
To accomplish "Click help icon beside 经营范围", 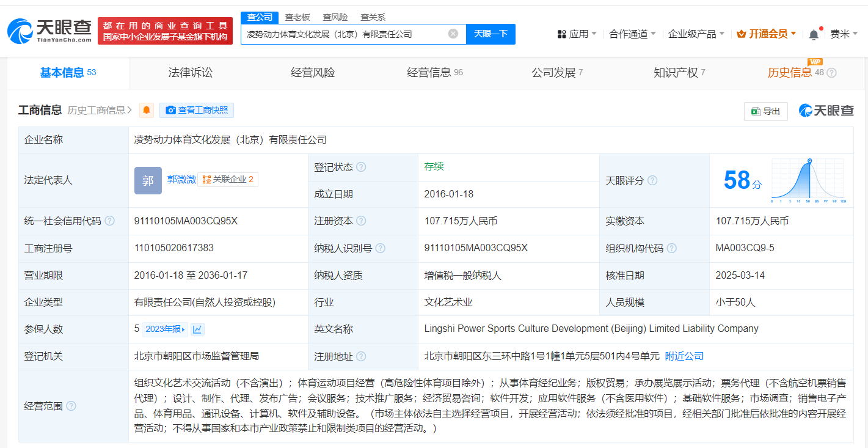I will [x=71, y=406].
